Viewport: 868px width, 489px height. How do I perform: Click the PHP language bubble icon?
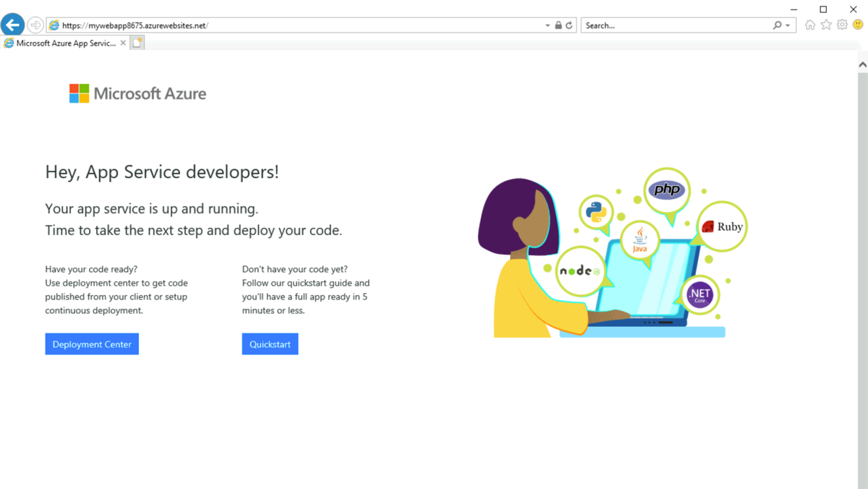pos(666,190)
